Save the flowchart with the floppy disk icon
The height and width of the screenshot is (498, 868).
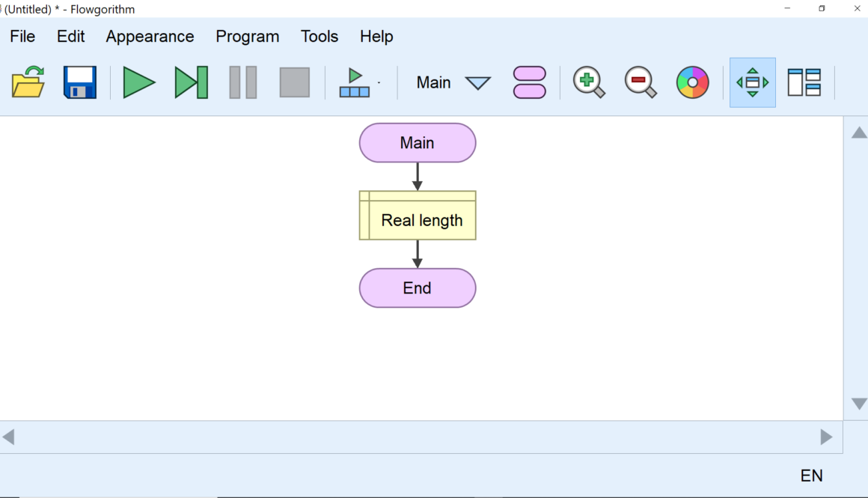pos(80,82)
